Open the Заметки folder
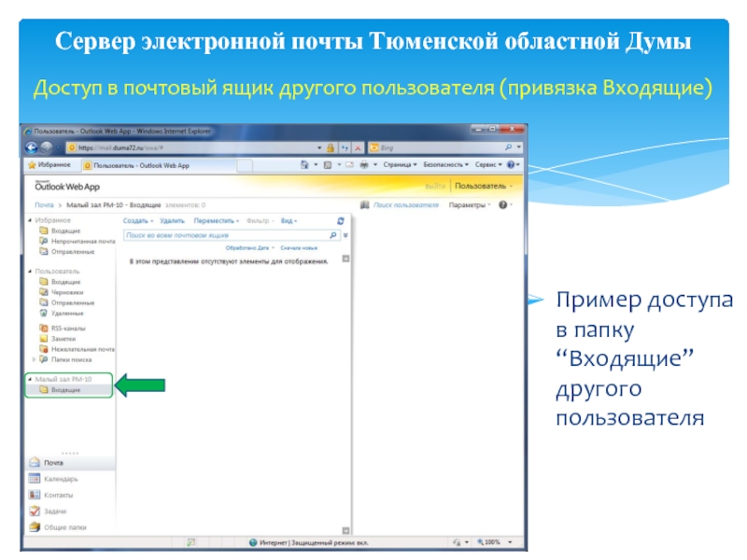 pyautogui.click(x=58, y=339)
